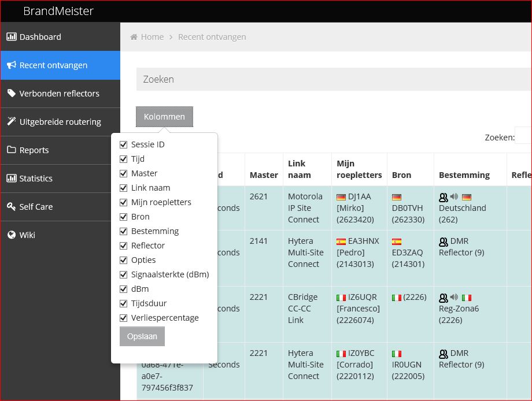Click the group icon in EA3HNX row's DMR Reflector
This screenshot has height=401, width=532.
(x=443, y=242)
